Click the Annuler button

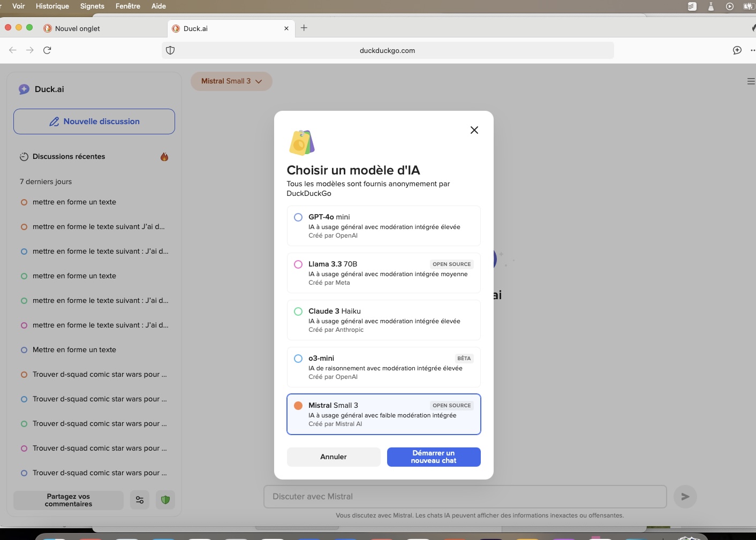point(333,457)
